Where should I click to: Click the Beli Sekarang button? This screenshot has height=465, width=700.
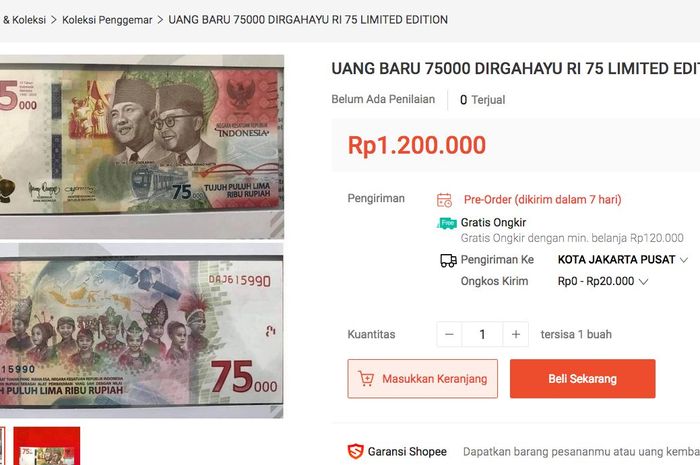(583, 379)
